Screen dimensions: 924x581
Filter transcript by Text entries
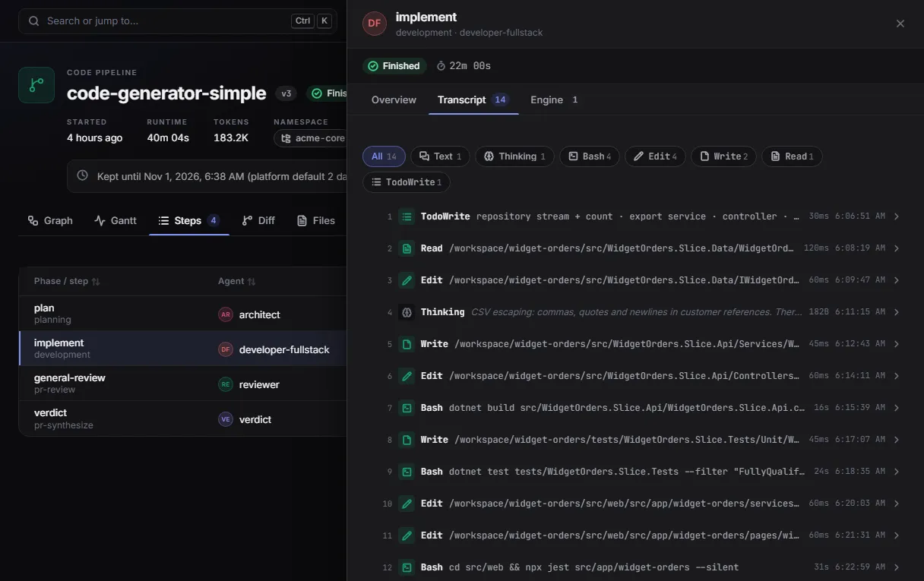[441, 156]
